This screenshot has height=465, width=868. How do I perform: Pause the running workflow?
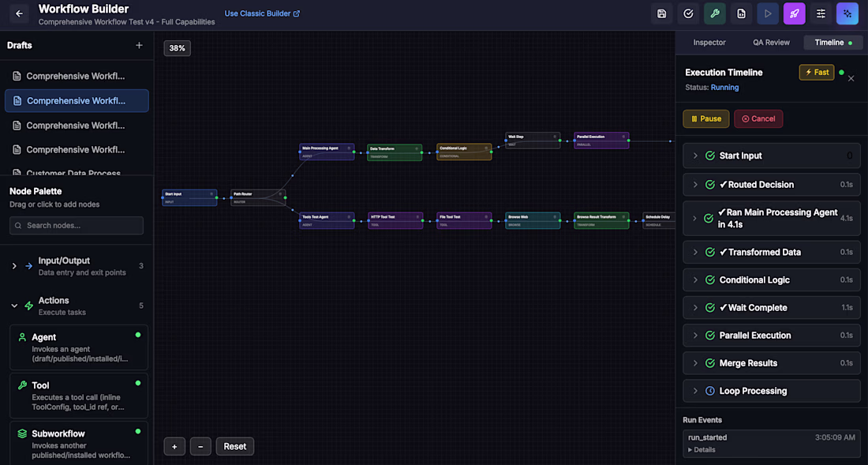point(705,119)
